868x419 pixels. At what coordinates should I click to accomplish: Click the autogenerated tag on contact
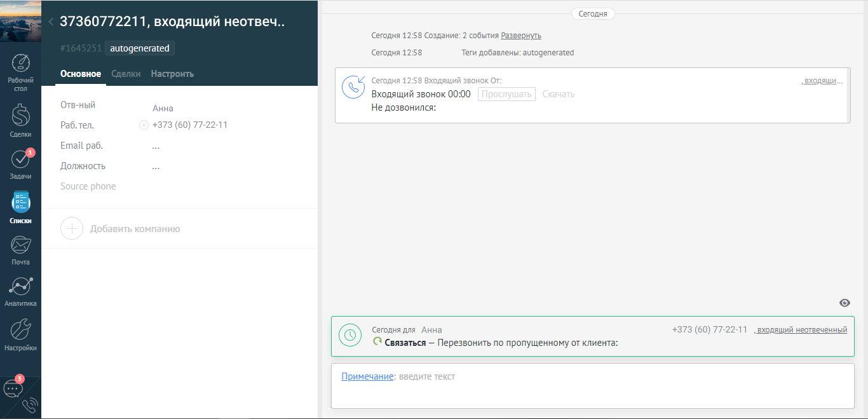coord(140,48)
